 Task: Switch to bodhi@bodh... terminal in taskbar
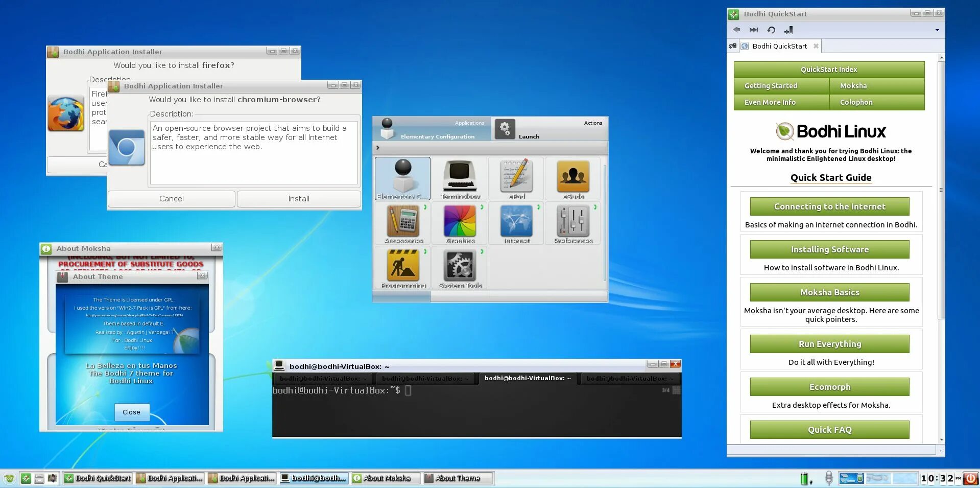(x=314, y=478)
